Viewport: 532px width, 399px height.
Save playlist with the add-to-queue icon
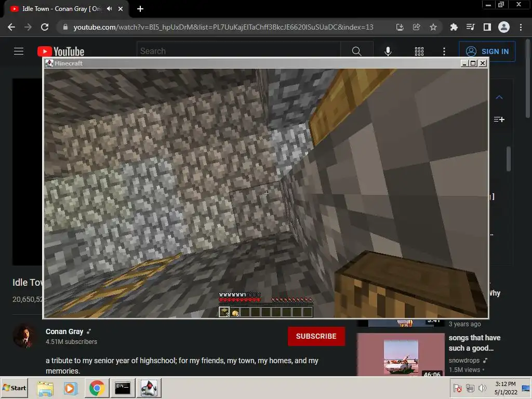499,119
